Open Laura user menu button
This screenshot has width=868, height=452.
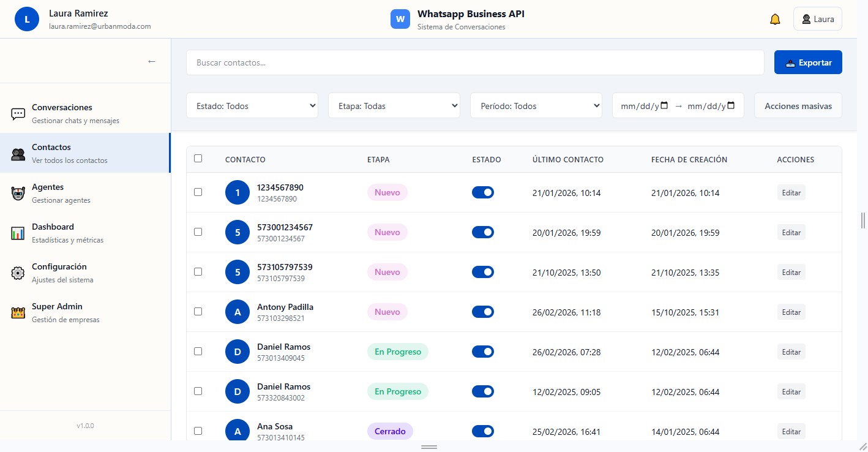818,19
